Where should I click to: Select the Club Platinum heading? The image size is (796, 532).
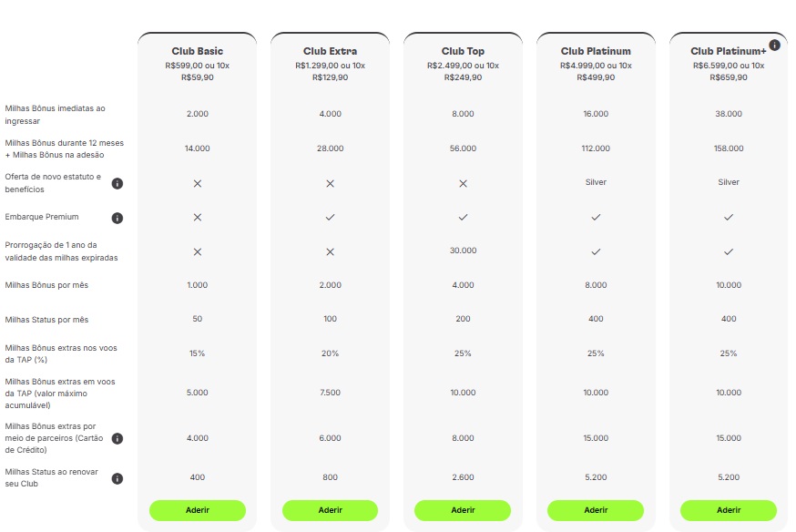596,51
